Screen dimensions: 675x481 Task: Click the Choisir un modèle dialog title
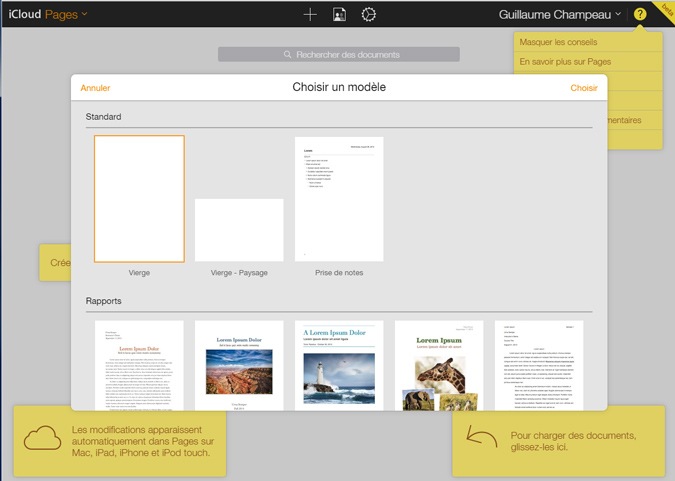[x=339, y=87]
